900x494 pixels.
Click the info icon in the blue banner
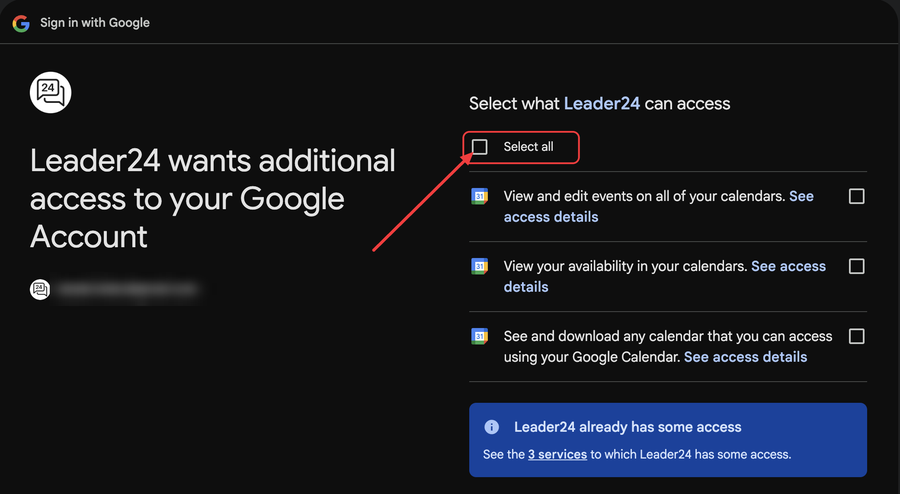(x=491, y=427)
